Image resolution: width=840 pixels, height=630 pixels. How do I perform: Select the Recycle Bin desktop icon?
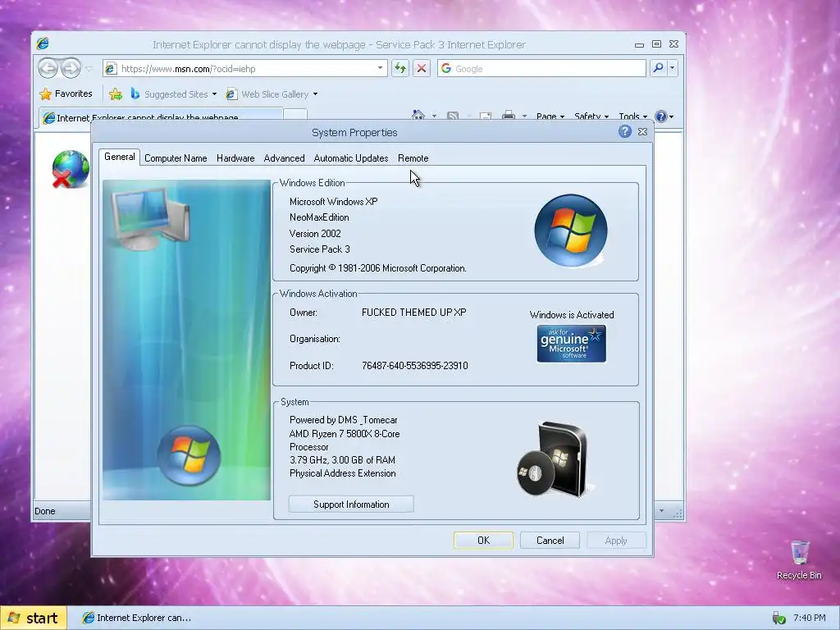[x=799, y=559]
